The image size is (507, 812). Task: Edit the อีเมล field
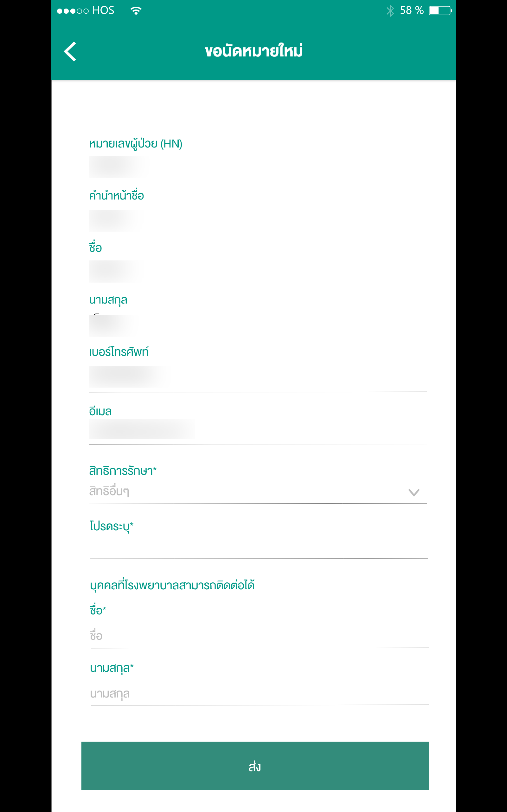pyautogui.click(x=258, y=430)
